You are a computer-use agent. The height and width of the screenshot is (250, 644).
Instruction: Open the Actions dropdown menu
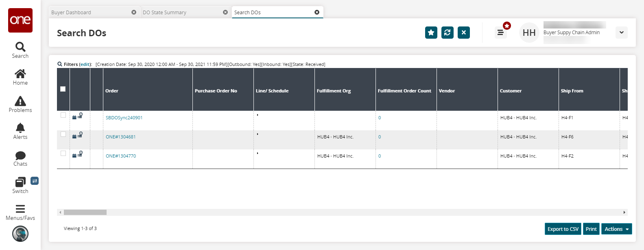tap(616, 229)
